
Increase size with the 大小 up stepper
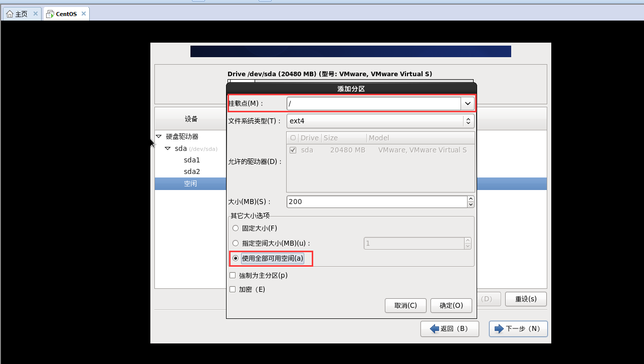coord(470,199)
